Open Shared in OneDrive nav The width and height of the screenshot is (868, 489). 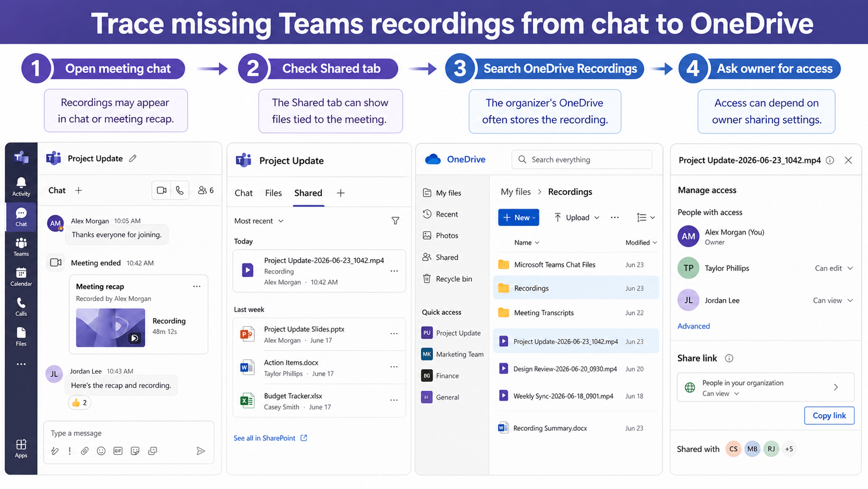[x=440, y=257]
